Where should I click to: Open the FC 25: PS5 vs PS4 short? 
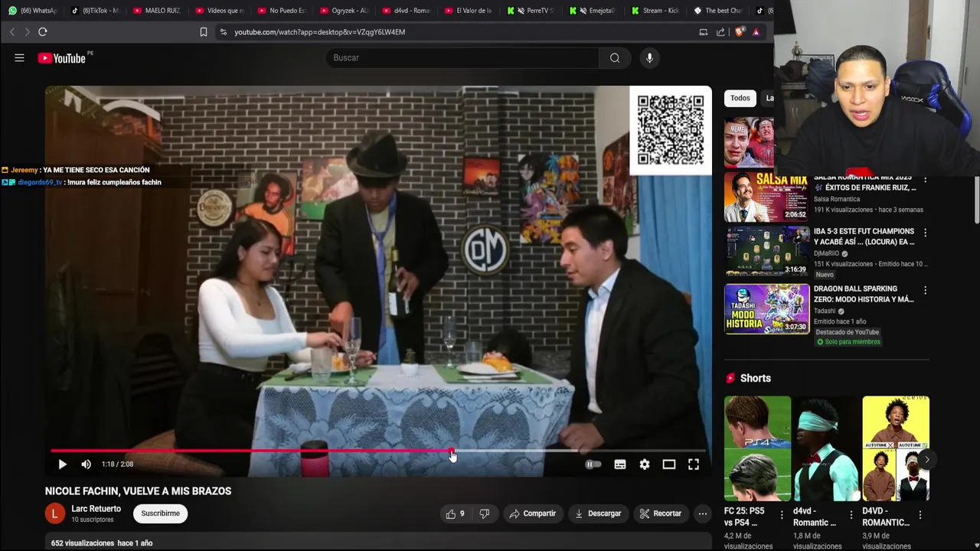[757, 448]
